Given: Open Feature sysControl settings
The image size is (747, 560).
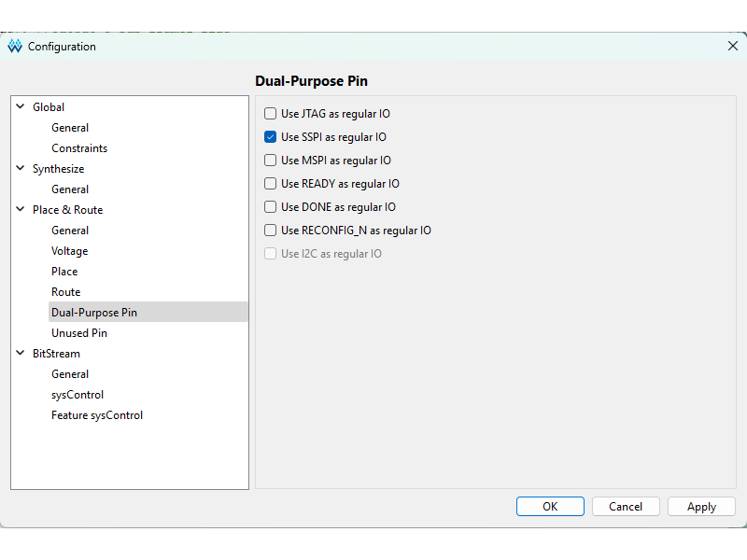Looking at the screenshot, I should (x=97, y=415).
